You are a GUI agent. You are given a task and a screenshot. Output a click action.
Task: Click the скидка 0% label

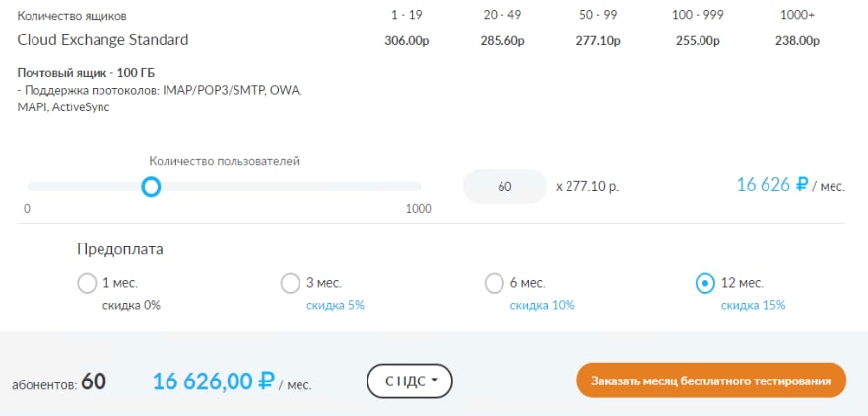click(x=131, y=306)
